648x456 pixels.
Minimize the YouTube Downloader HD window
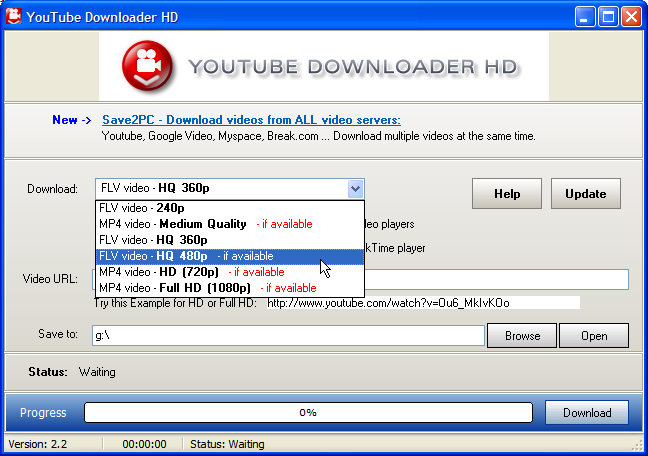tap(584, 17)
